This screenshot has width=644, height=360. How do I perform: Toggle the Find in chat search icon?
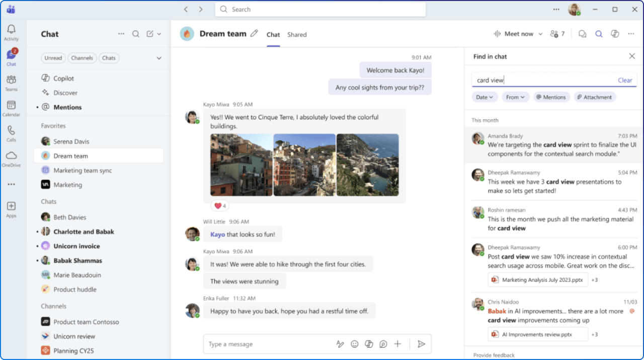599,34
